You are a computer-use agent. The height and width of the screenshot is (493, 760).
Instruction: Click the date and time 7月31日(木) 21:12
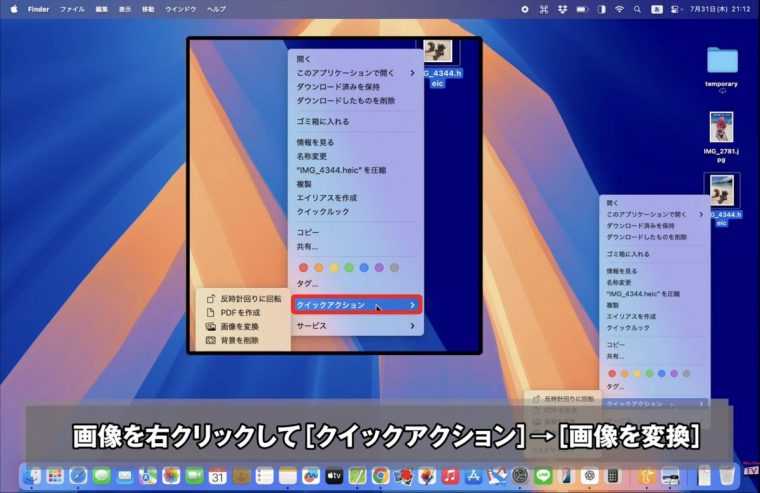point(720,9)
